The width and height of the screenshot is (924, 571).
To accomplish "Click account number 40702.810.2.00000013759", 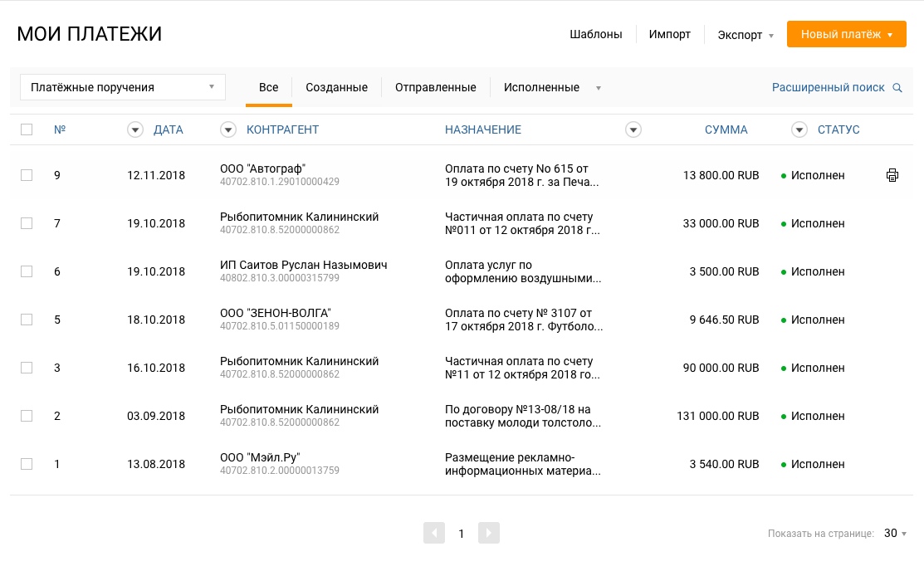I will [279, 471].
